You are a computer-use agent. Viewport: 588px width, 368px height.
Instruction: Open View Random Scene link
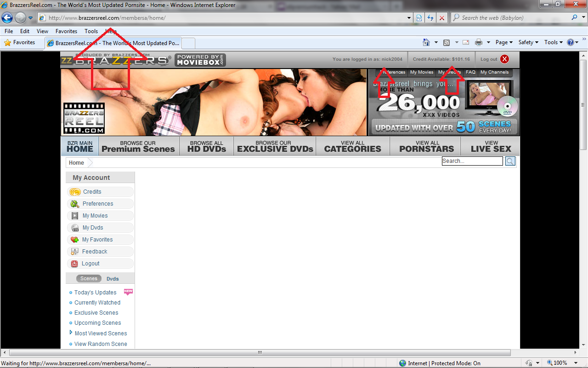(x=101, y=344)
